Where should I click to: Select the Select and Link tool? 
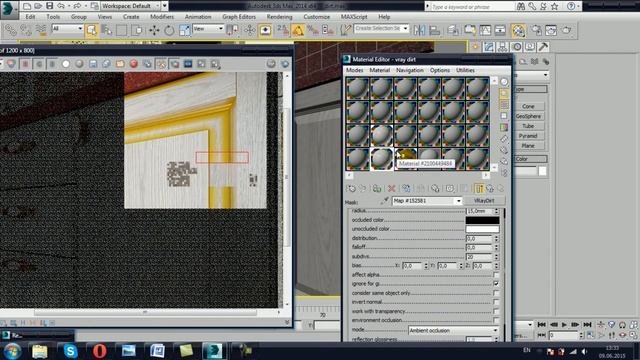(11, 30)
